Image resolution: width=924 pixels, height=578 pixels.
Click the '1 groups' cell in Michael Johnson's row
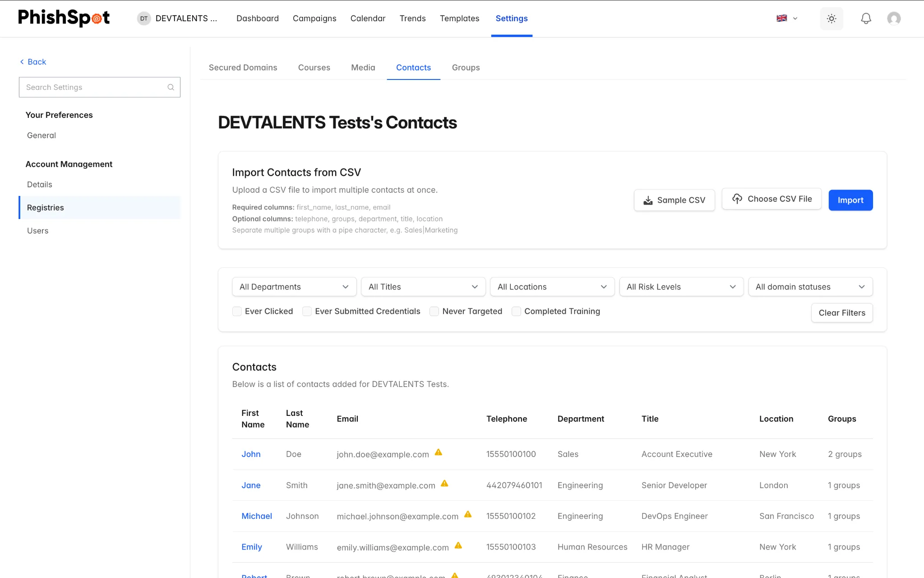point(844,516)
